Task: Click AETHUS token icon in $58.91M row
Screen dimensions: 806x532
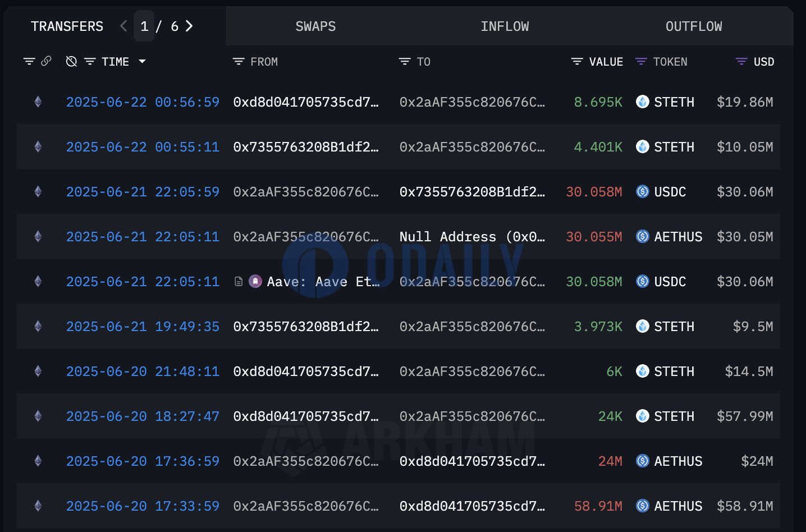Action: (x=643, y=506)
